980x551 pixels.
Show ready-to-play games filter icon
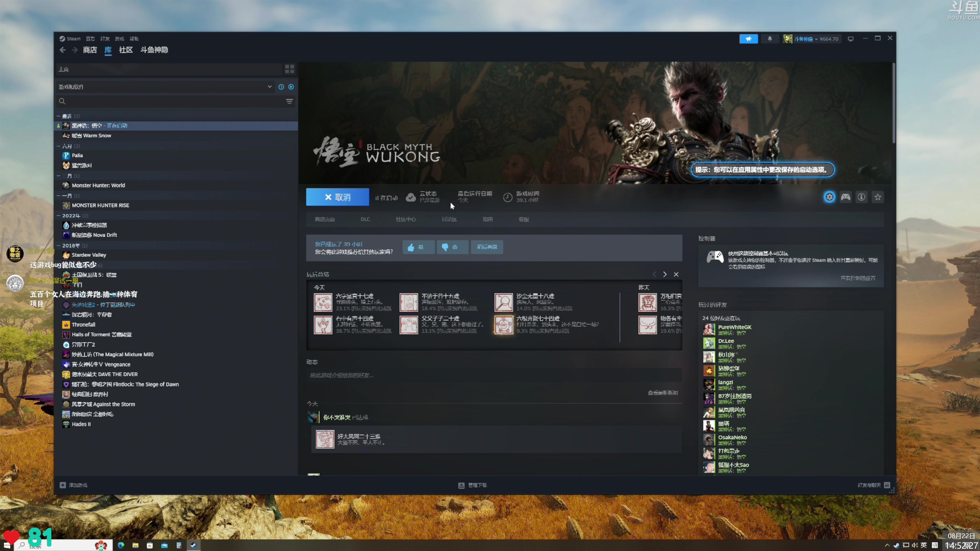[291, 87]
